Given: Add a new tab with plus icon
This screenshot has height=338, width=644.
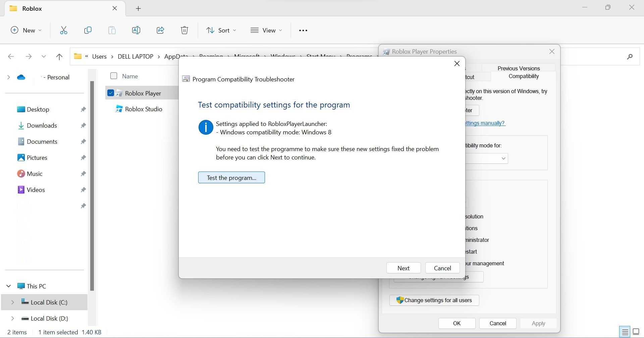Looking at the screenshot, I should 138,9.
